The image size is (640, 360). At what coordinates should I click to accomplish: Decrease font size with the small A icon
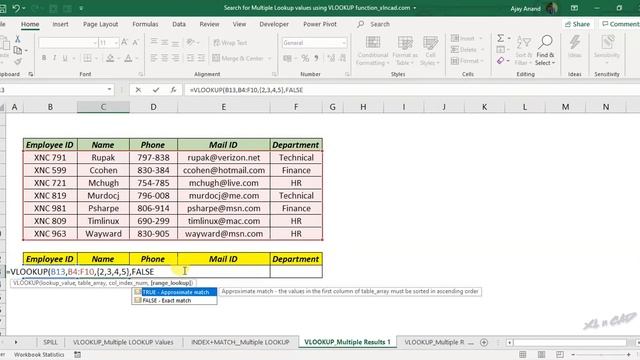click(136, 42)
